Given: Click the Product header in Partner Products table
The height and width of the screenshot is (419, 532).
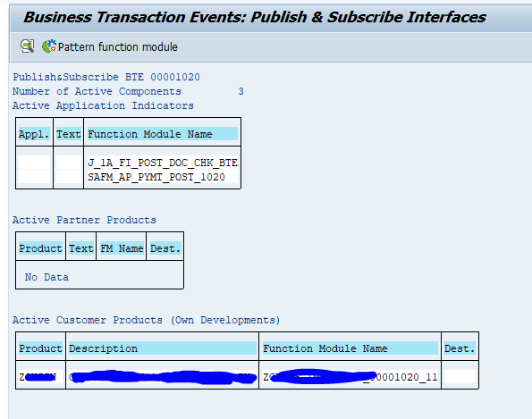Looking at the screenshot, I should point(40,248).
